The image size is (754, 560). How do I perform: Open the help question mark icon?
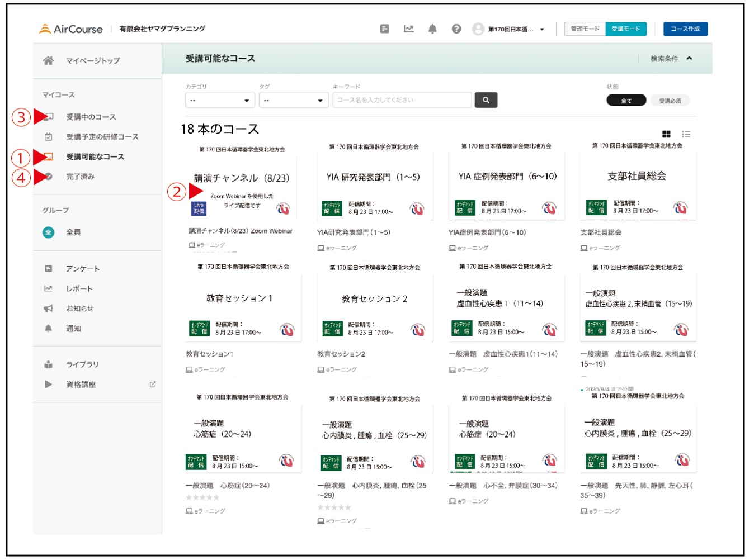pyautogui.click(x=456, y=29)
